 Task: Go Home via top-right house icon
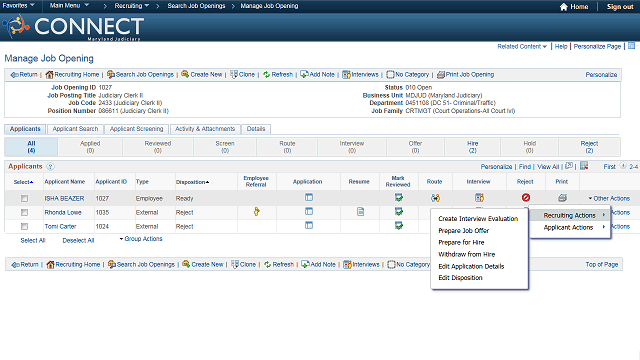click(574, 7)
